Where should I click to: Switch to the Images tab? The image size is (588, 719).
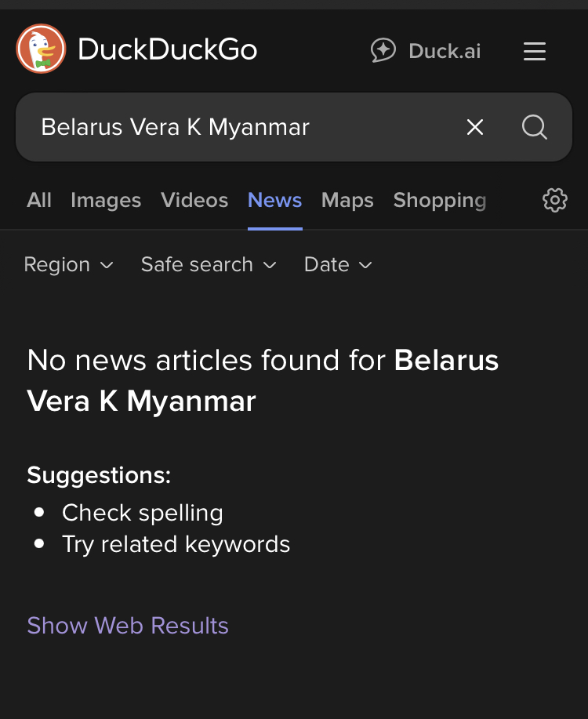pos(106,201)
